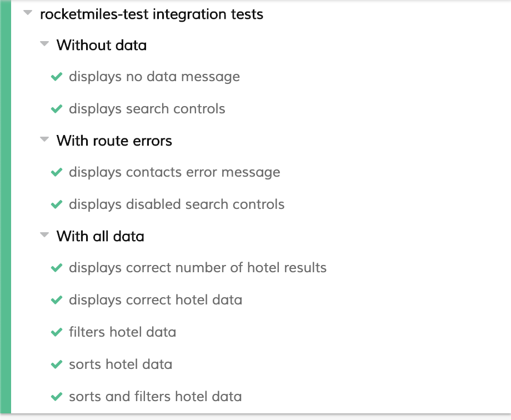
Task: Collapse the Without data group
Action: tap(44, 45)
